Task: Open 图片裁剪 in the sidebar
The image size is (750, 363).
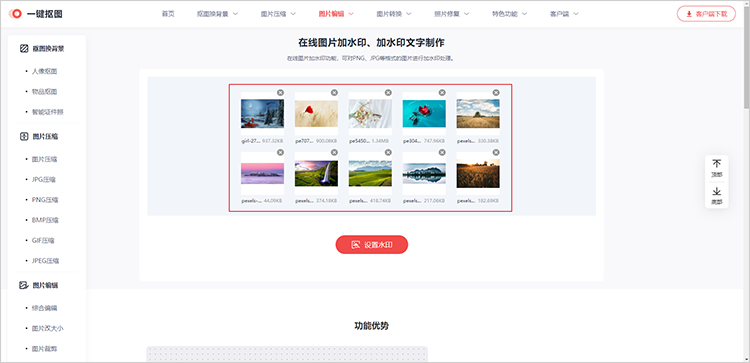Action: click(x=44, y=349)
